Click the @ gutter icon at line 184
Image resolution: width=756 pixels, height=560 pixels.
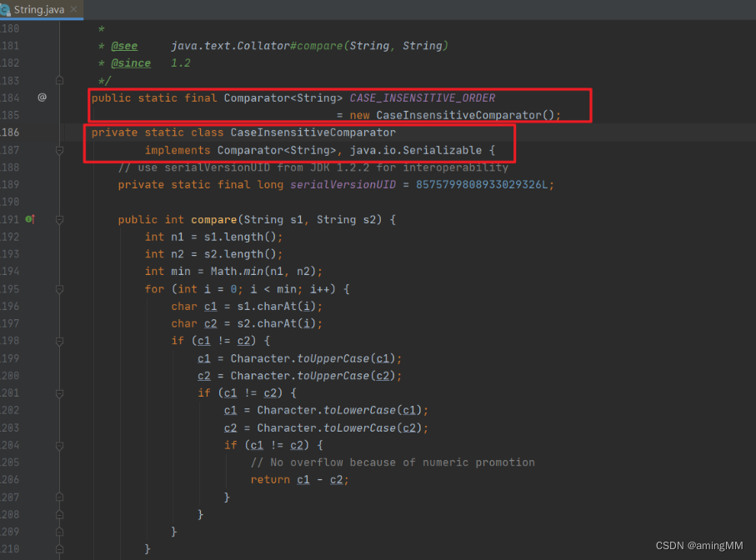(x=43, y=97)
